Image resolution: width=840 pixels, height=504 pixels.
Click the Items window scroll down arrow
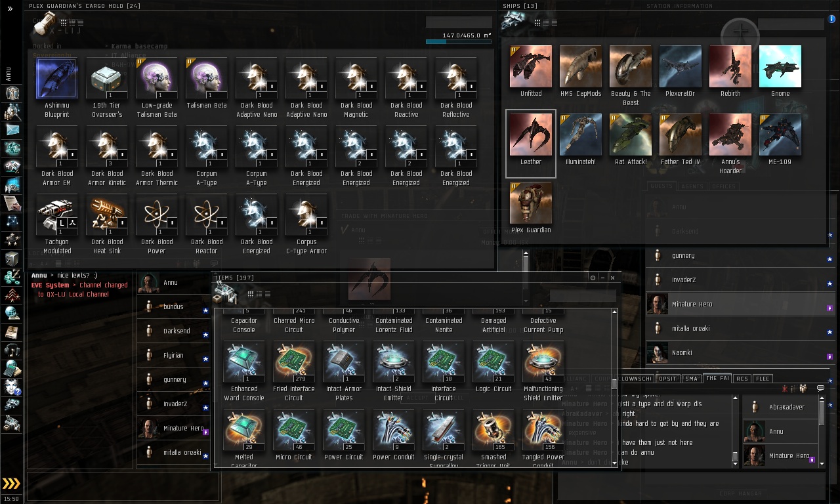pyautogui.click(x=615, y=463)
